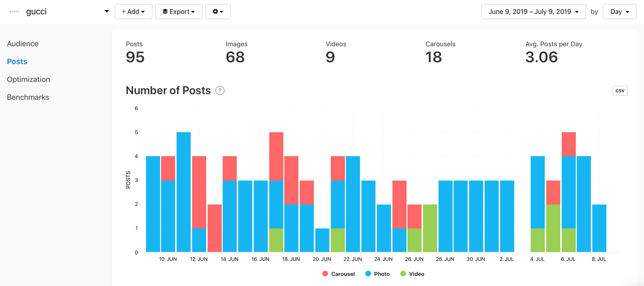The height and width of the screenshot is (286, 644).
Task: Click the 12. JUN axis label
Action: pyautogui.click(x=198, y=259)
